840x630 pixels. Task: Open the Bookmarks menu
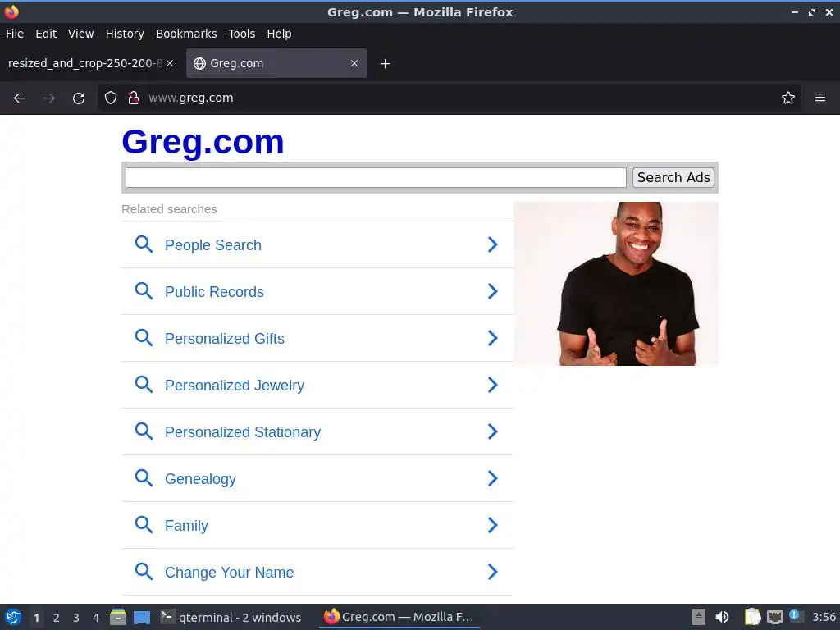(x=186, y=34)
